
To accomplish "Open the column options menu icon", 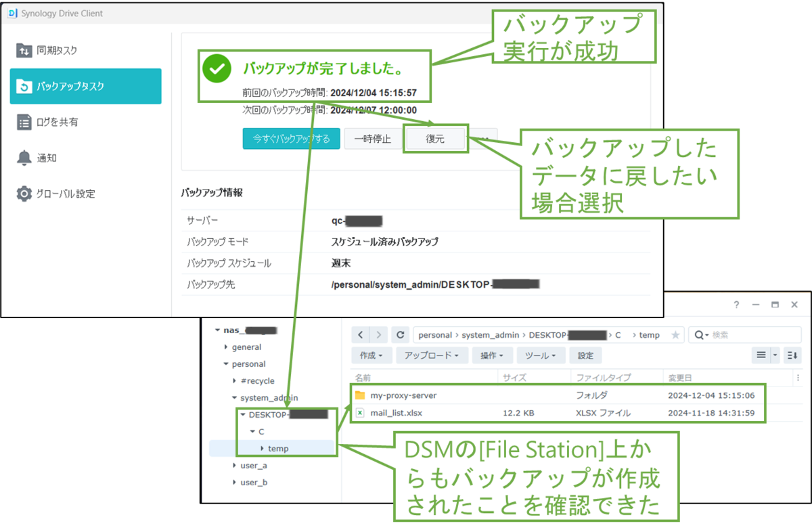I will click(x=798, y=378).
